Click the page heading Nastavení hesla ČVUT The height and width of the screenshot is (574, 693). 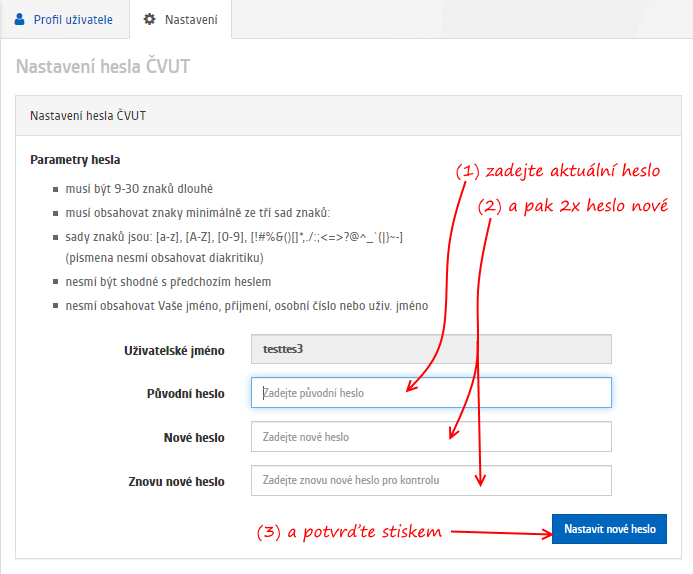pyautogui.click(x=103, y=66)
